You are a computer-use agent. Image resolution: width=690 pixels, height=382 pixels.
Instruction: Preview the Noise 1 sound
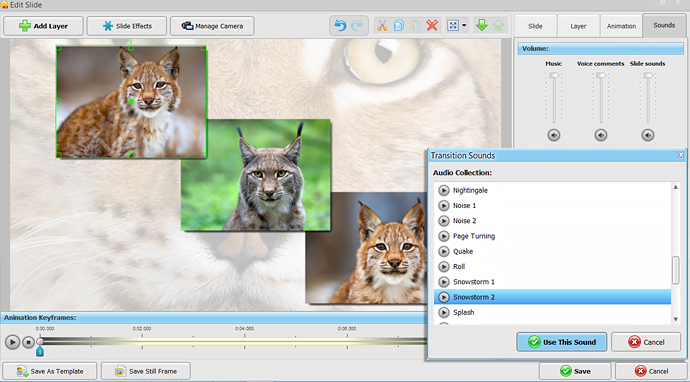[x=444, y=206]
